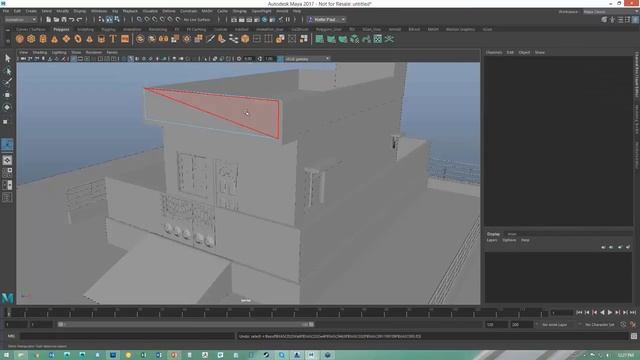Screen dimensions: 640x360
Task: Go to end of playback range
Action: coord(633,312)
